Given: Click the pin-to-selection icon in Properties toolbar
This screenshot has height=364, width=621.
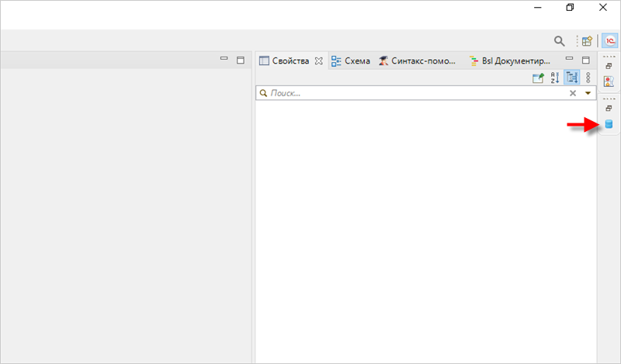Looking at the screenshot, I should (538, 78).
